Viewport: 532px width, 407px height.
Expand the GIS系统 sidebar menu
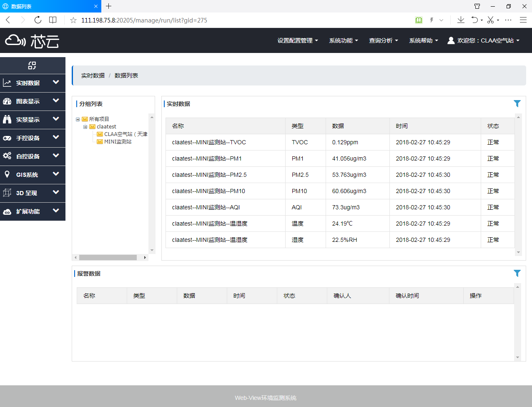pyautogui.click(x=56, y=174)
